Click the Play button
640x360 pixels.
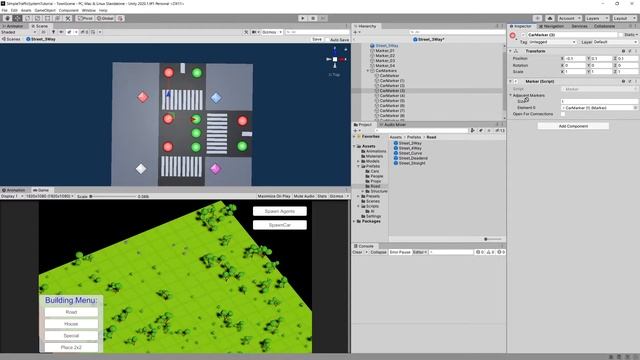(302, 18)
